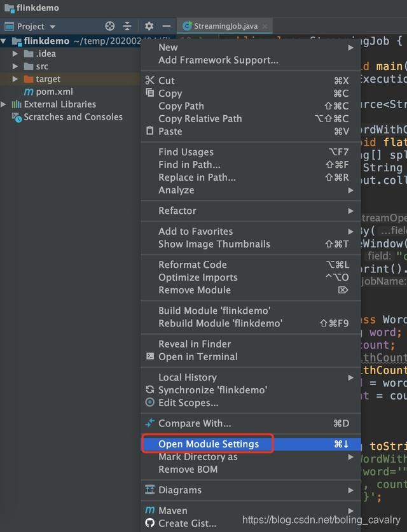407x532 pixels.
Task: Expand the src folder arrow
Action: 16,66
